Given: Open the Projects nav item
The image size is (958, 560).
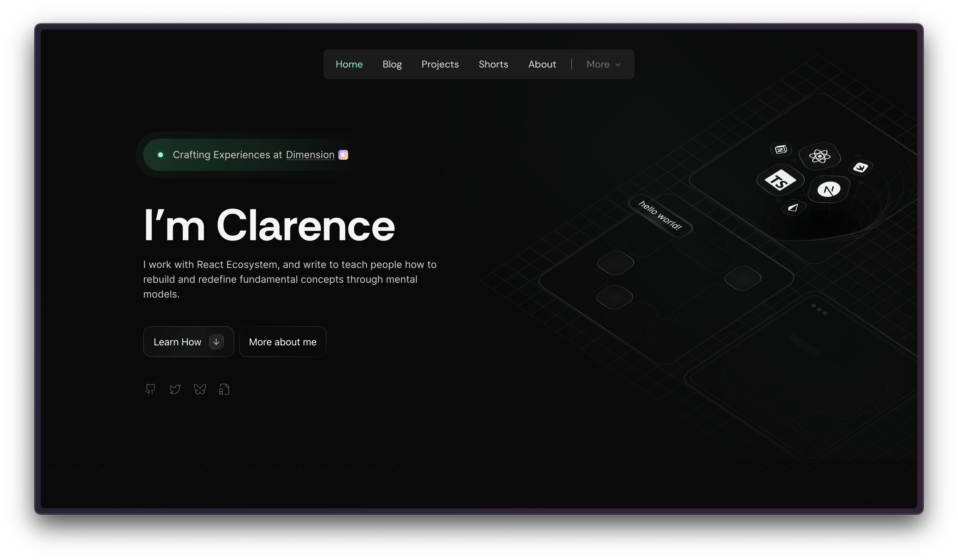Looking at the screenshot, I should pyautogui.click(x=440, y=64).
